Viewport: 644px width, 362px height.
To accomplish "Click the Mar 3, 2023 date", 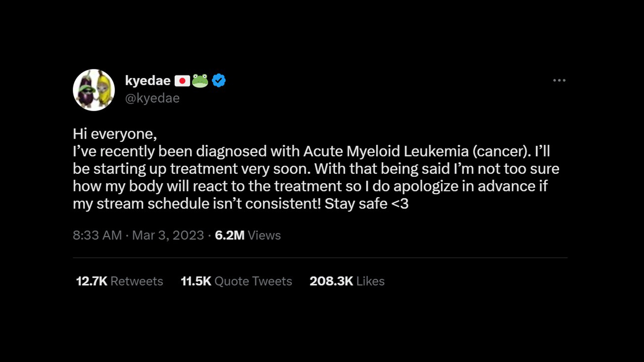I will click(x=168, y=235).
